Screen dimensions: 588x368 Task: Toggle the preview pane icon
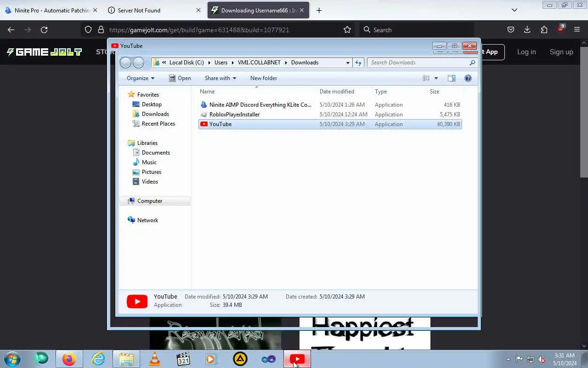[452, 78]
